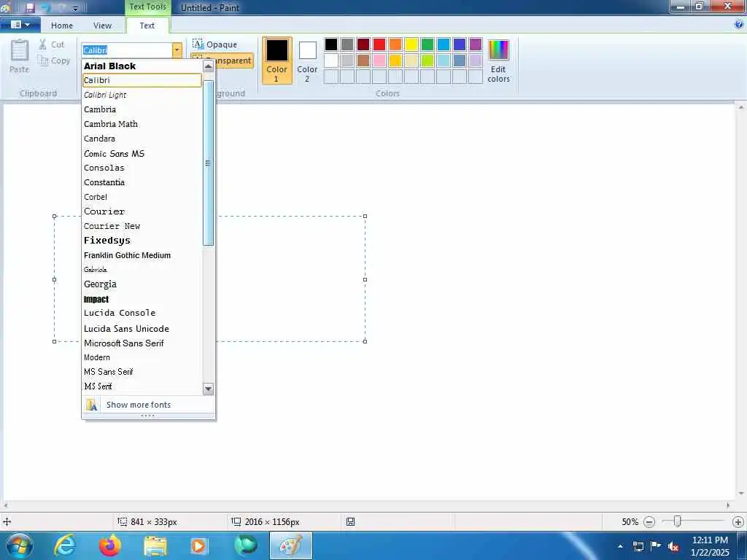Click the zoom slider handle
The image size is (747, 560).
point(677,522)
